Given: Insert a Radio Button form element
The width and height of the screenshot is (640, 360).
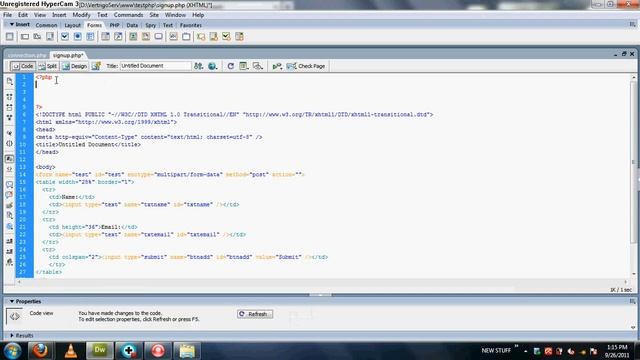Looking at the screenshot, I should click(x=77, y=37).
